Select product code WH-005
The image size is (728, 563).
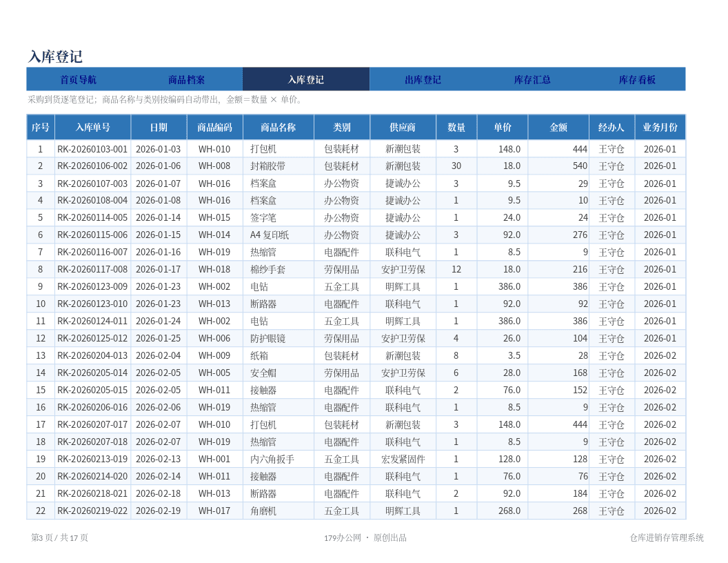point(214,373)
